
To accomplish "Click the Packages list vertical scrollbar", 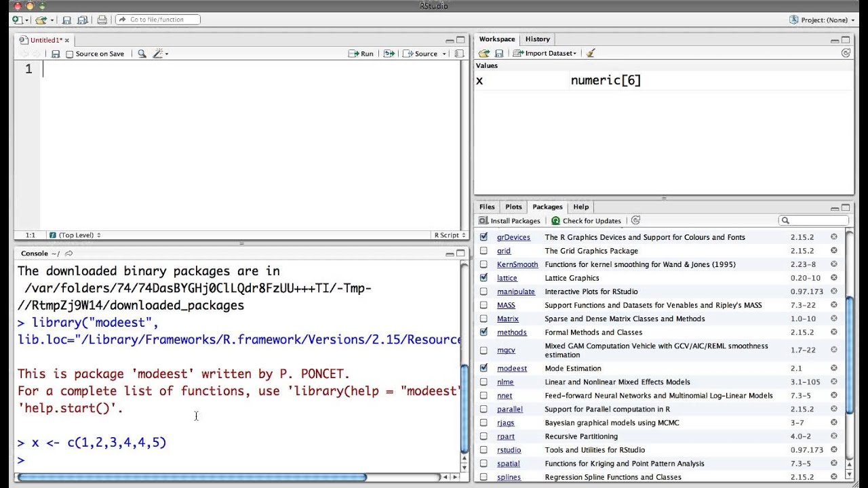I will [x=850, y=356].
